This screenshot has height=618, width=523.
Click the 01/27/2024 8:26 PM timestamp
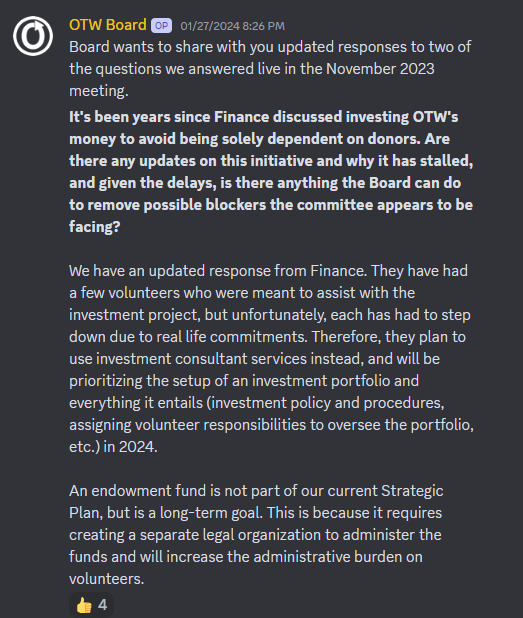[233, 26]
